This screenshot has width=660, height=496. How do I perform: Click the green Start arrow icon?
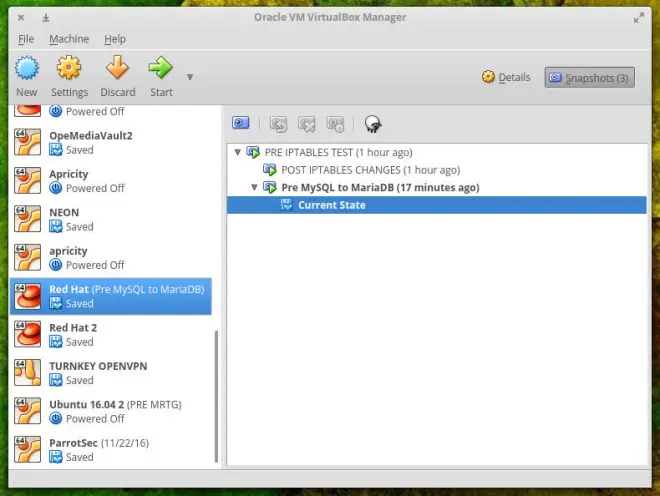pyautogui.click(x=161, y=68)
